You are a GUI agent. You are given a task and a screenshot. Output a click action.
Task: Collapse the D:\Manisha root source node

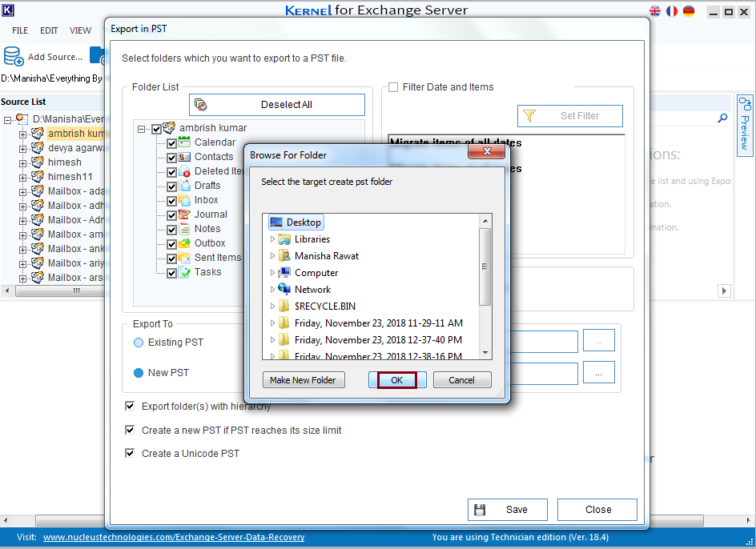coord(7,120)
